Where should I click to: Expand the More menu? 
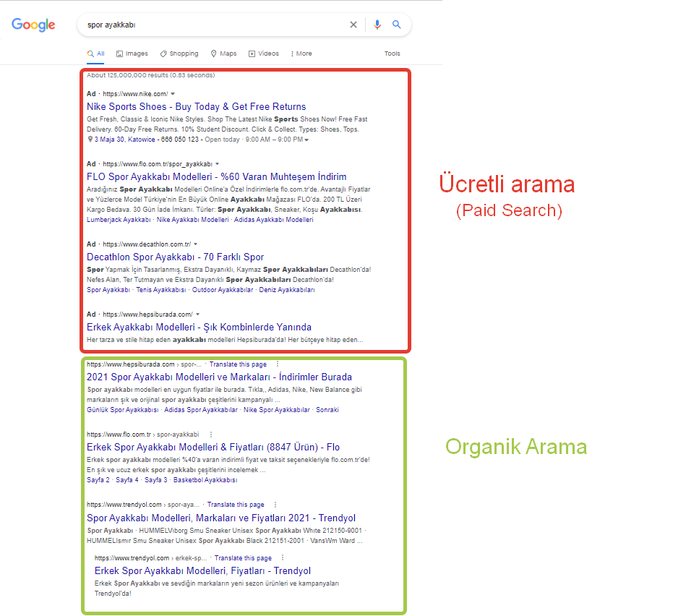tap(301, 54)
